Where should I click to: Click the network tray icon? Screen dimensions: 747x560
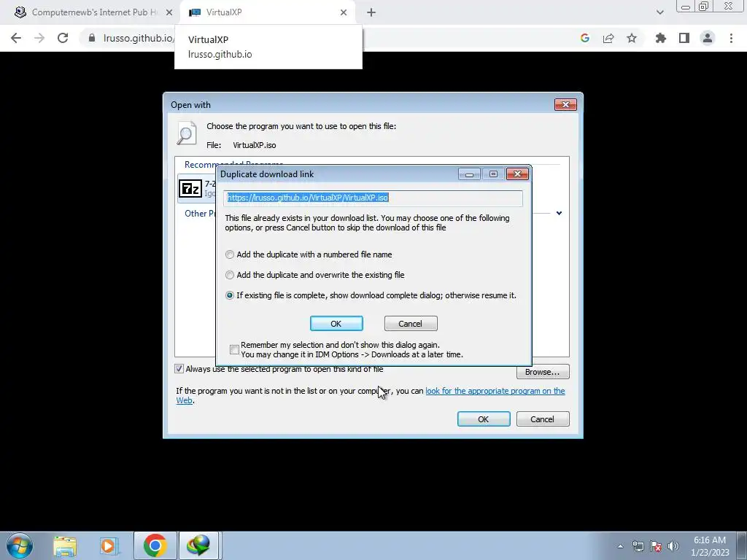pos(638,546)
